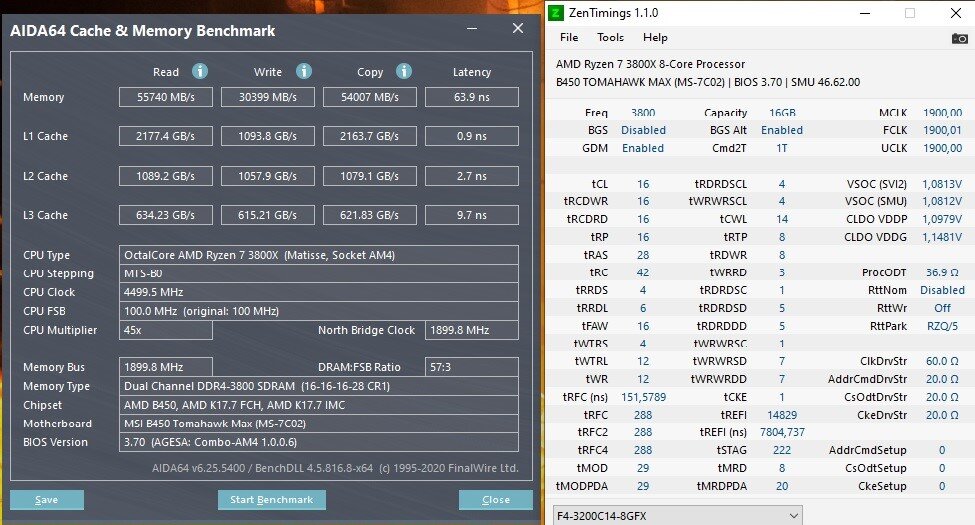Click the Cmd2T 1T value
Image resolution: width=975 pixels, height=525 pixels.
click(782, 148)
